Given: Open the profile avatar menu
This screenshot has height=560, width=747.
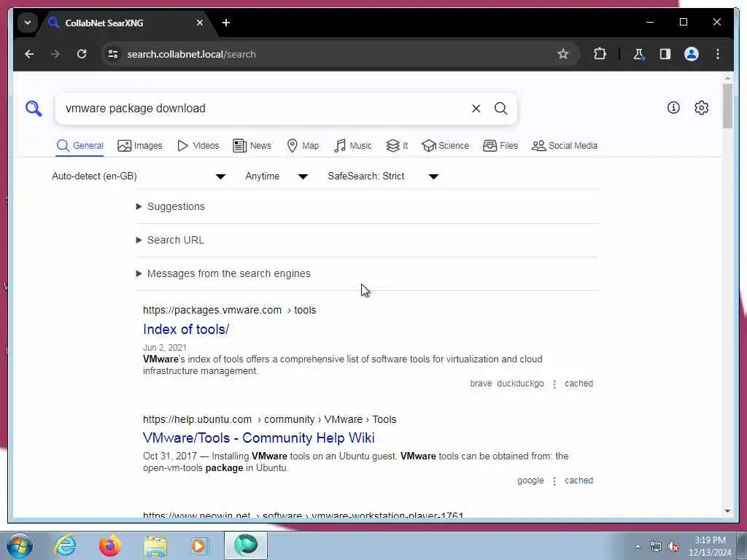Looking at the screenshot, I should pos(692,54).
